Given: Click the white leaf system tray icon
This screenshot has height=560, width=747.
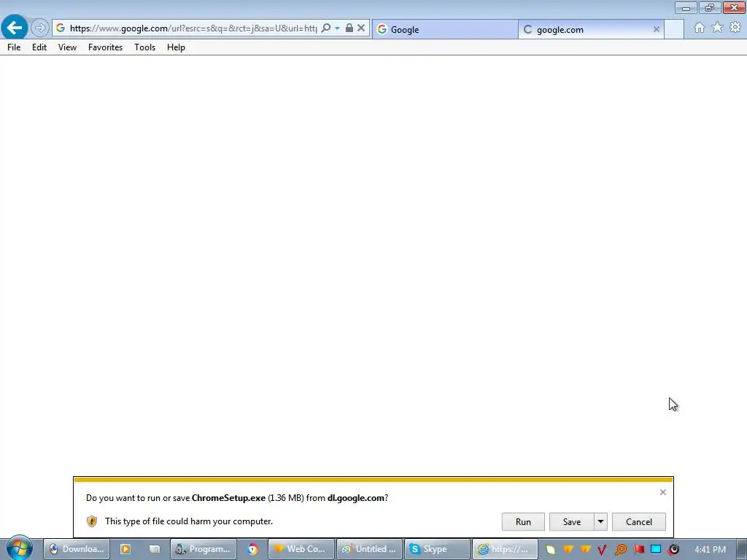Looking at the screenshot, I should (x=551, y=550).
